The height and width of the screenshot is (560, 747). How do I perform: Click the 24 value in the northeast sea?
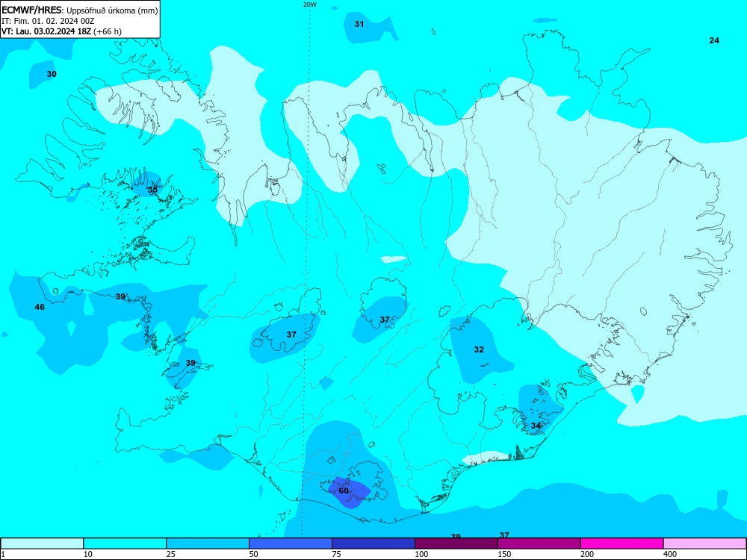click(x=714, y=40)
